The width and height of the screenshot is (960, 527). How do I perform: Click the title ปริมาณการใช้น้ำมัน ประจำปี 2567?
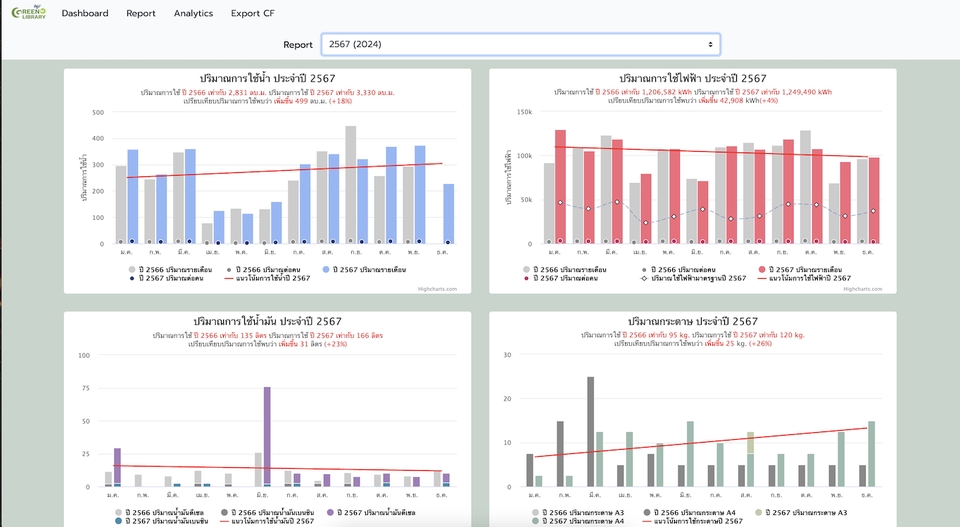pyautogui.click(x=268, y=321)
